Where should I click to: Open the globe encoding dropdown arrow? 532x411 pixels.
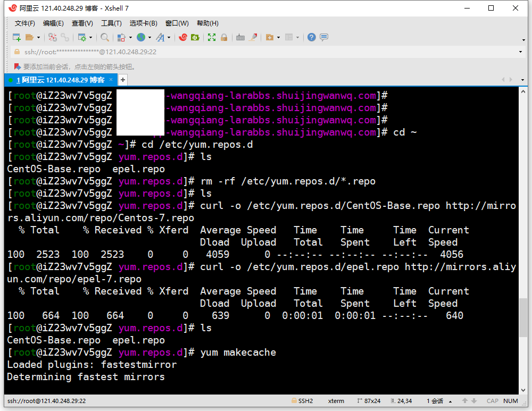(x=149, y=37)
